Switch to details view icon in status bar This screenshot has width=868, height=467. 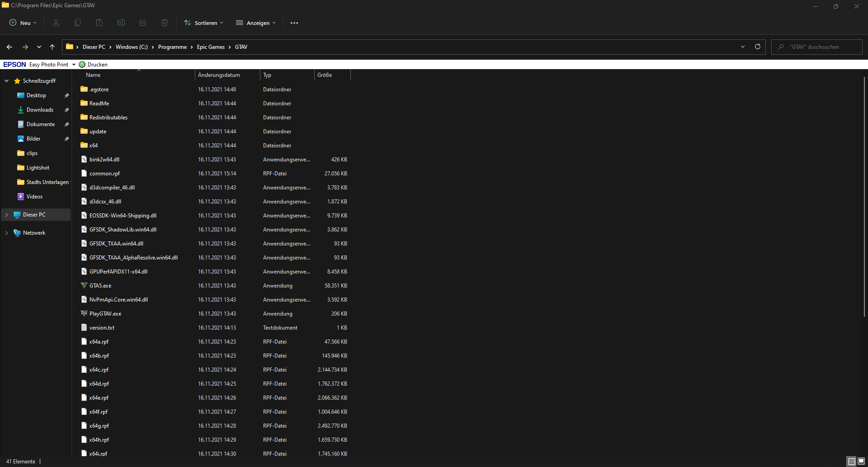click(x=852, y=462)
